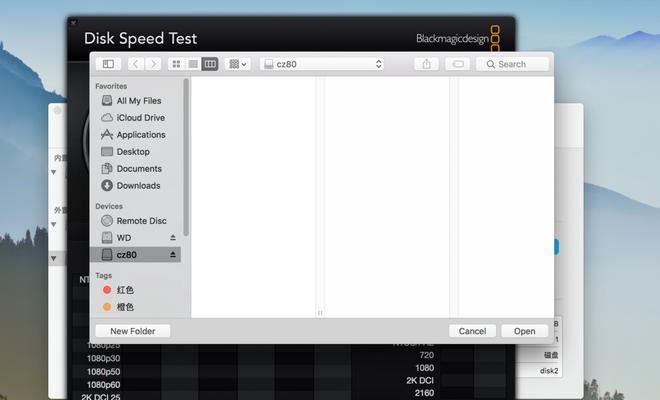Switch to column view
Screen dimensions: 660x400
tap(210, 64)
